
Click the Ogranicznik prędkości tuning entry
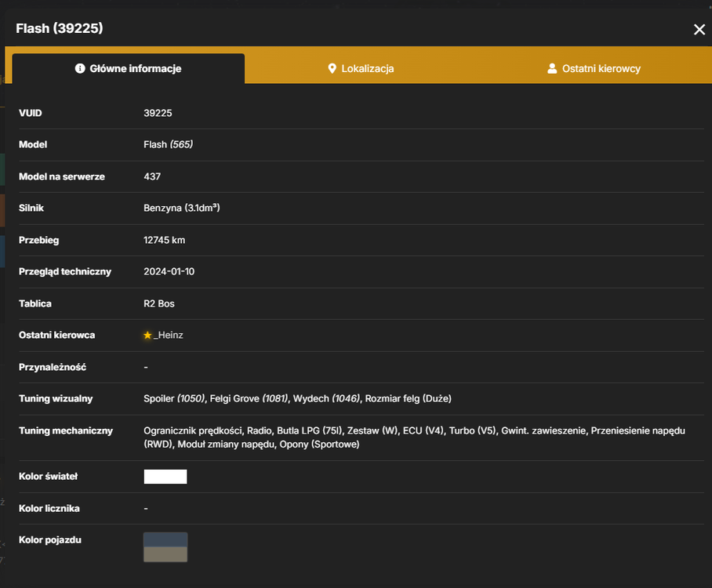point(193,431)
